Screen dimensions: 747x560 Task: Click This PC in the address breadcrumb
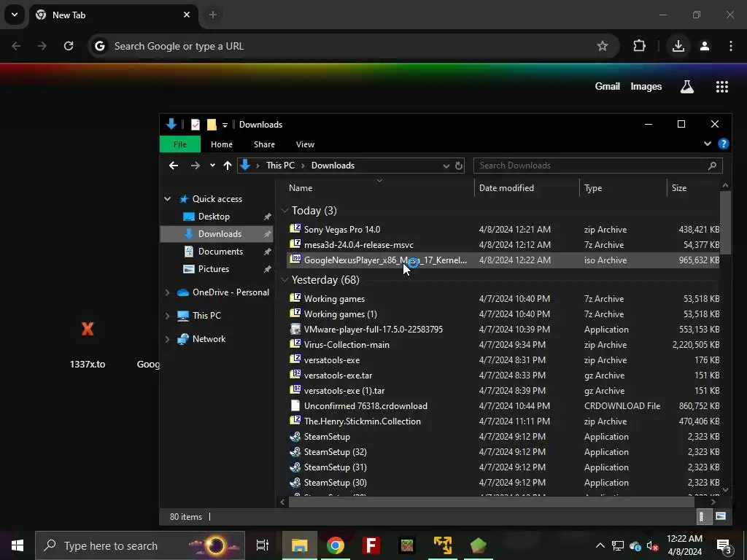click(280, 166)
